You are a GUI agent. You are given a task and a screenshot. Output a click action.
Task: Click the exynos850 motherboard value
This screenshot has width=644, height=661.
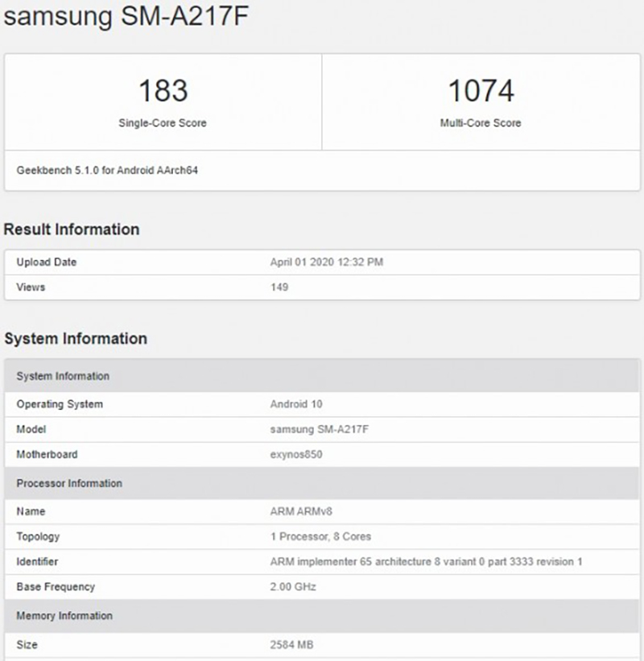click(296, 455)
